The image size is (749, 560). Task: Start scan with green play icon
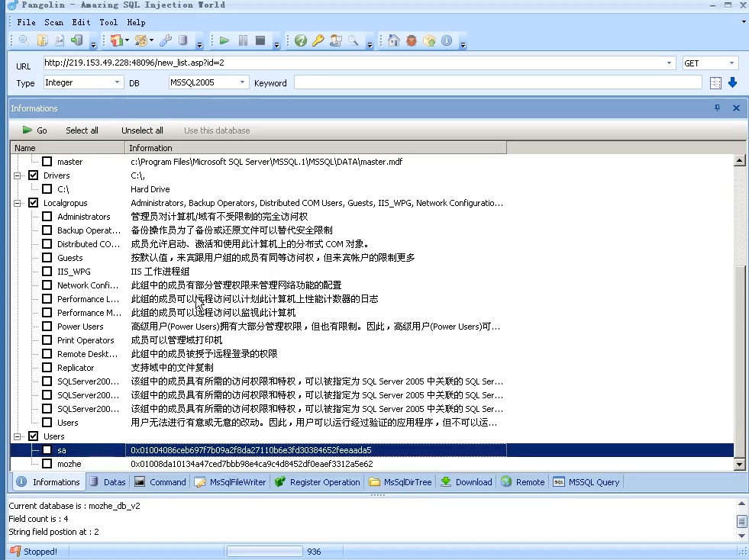(224, 40)
